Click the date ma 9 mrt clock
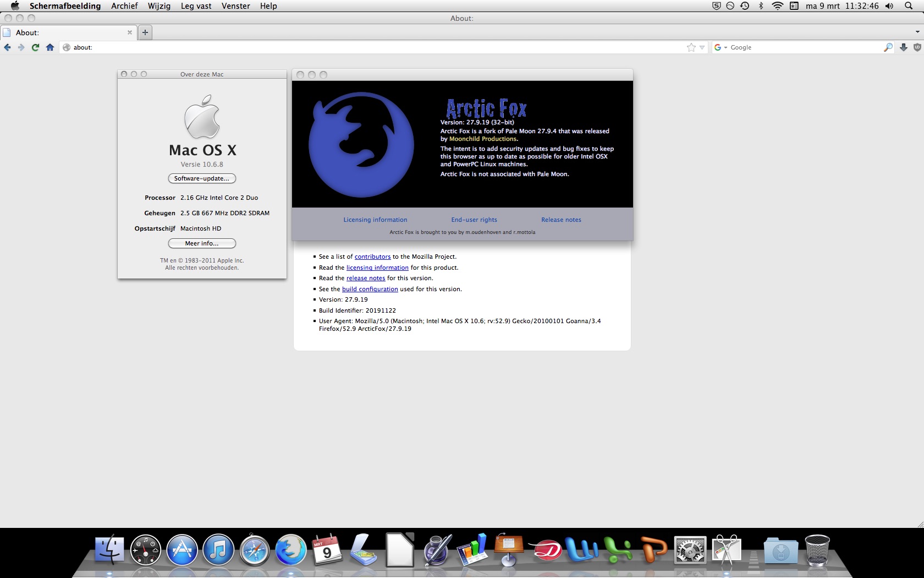The image size is (924, 578). coord(842,6)
